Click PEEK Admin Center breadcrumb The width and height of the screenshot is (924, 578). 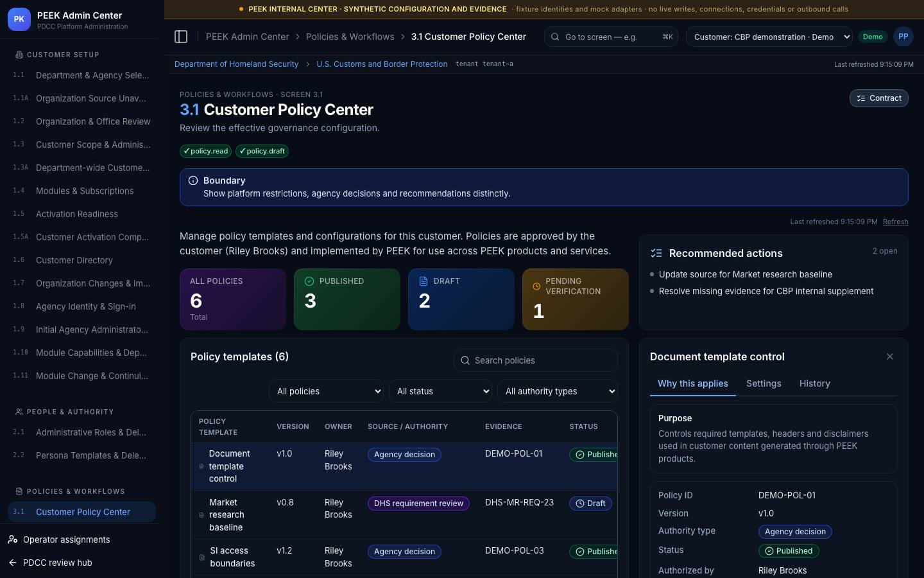(x=248, y=37)
